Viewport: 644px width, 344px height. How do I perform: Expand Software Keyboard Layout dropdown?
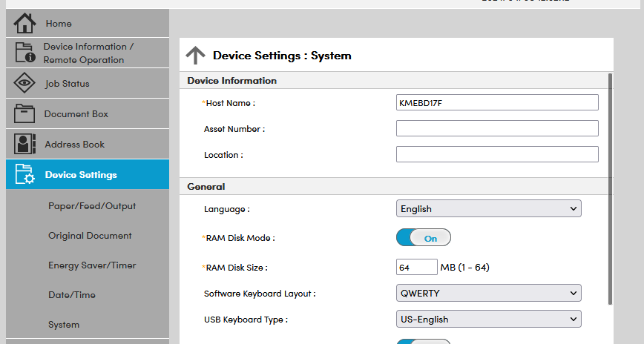pos(489,294)
